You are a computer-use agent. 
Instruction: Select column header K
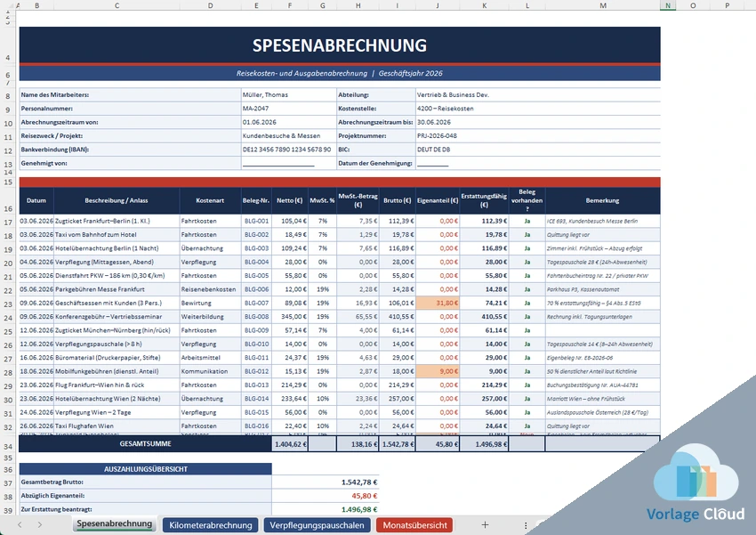click(484, 5)
